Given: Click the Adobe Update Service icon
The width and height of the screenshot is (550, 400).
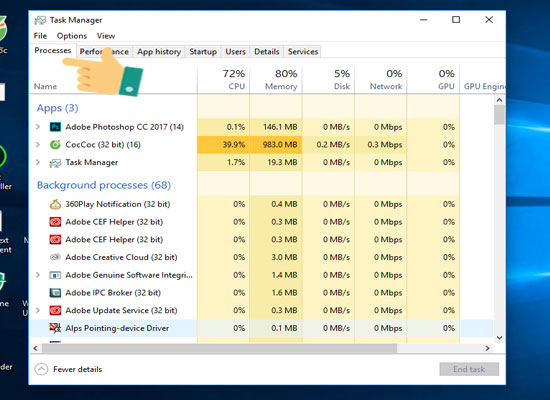Looking at the screenshot, I should [x=55, y=310].
